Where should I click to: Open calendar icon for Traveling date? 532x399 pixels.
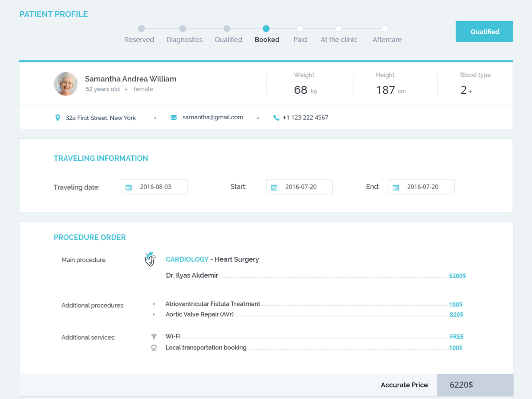pyautogui.click(x=129, y=187)
